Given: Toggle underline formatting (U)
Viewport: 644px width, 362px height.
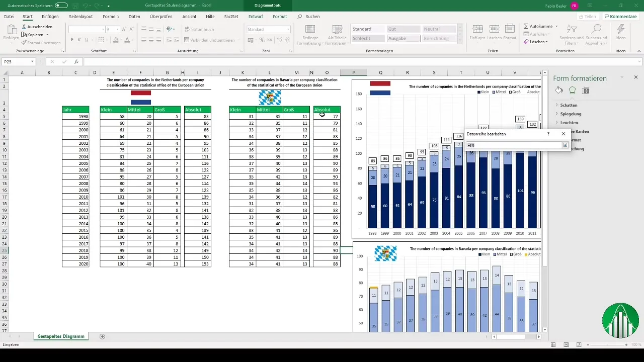Looking at the screenshot, I should click(x=87, y=40).
